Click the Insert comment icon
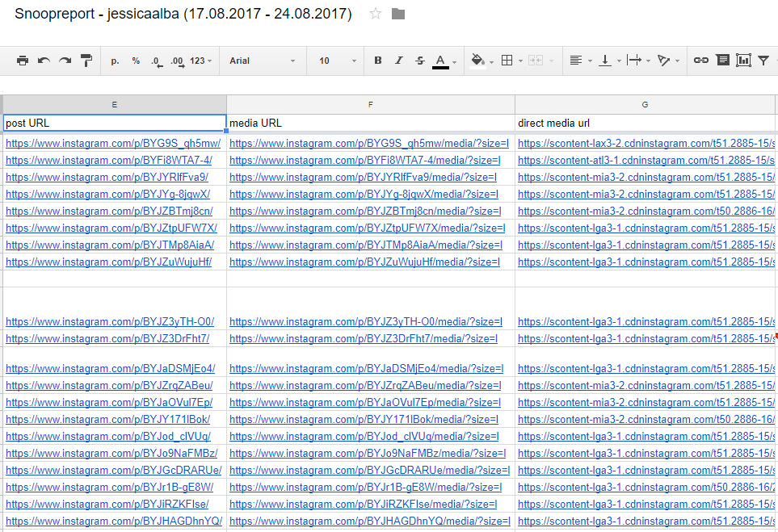This screenshot has height=532, width=778. tap(723, 60)
